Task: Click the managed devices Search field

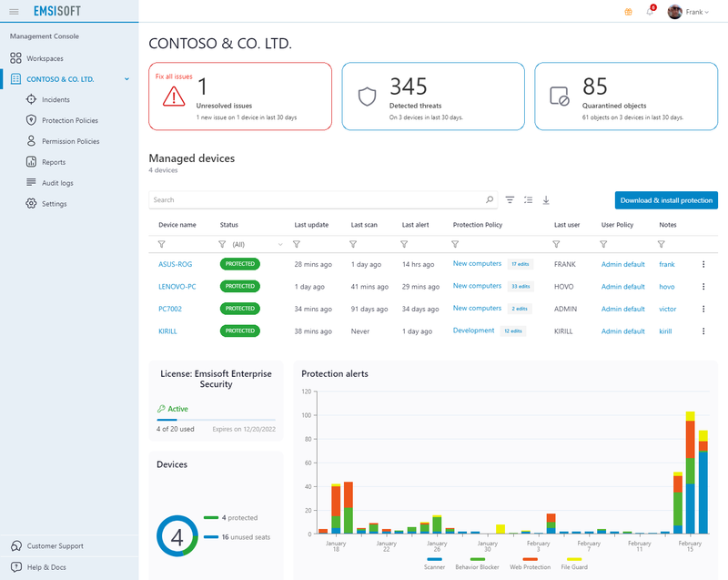Action: (x=314, y=199)
